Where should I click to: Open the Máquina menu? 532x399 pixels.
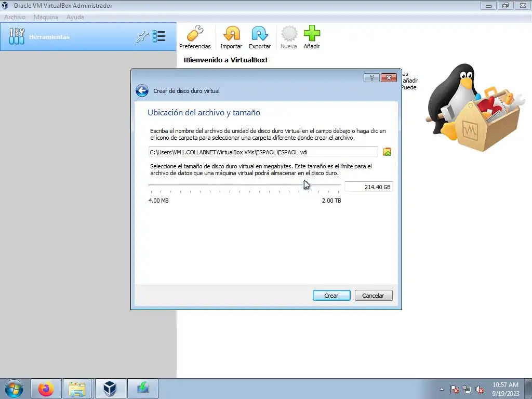pos(46,17)
